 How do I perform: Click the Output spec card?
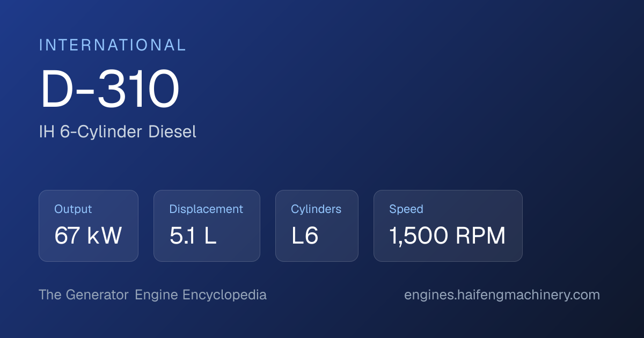pyautogui.click(x=89, y=226)
